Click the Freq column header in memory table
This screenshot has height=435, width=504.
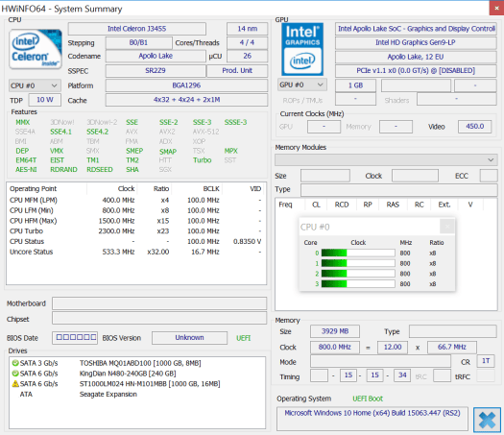(285, 205)
